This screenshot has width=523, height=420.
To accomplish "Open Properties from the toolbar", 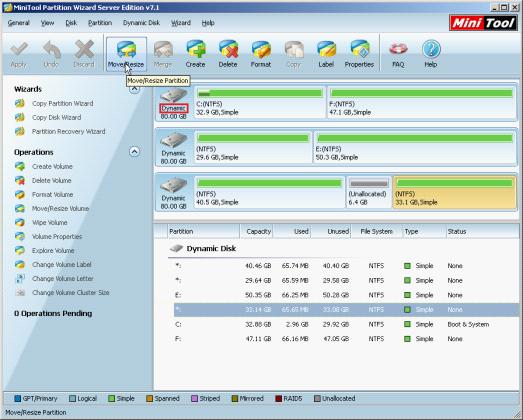I will (359, 54).
